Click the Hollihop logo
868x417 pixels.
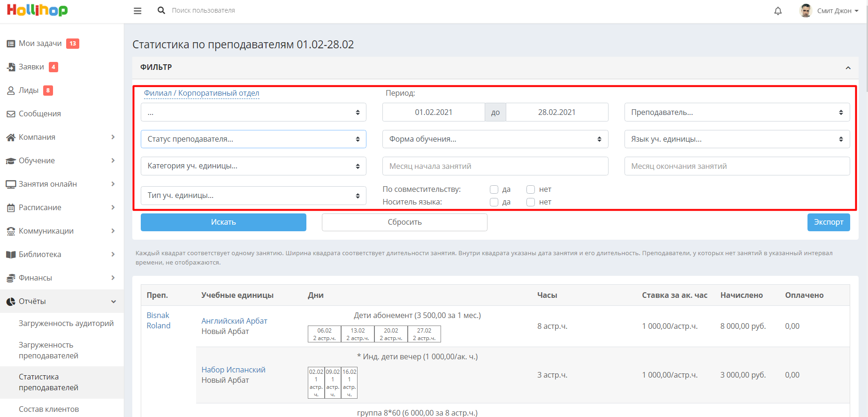pyautogui.click(x=37, y=10)
